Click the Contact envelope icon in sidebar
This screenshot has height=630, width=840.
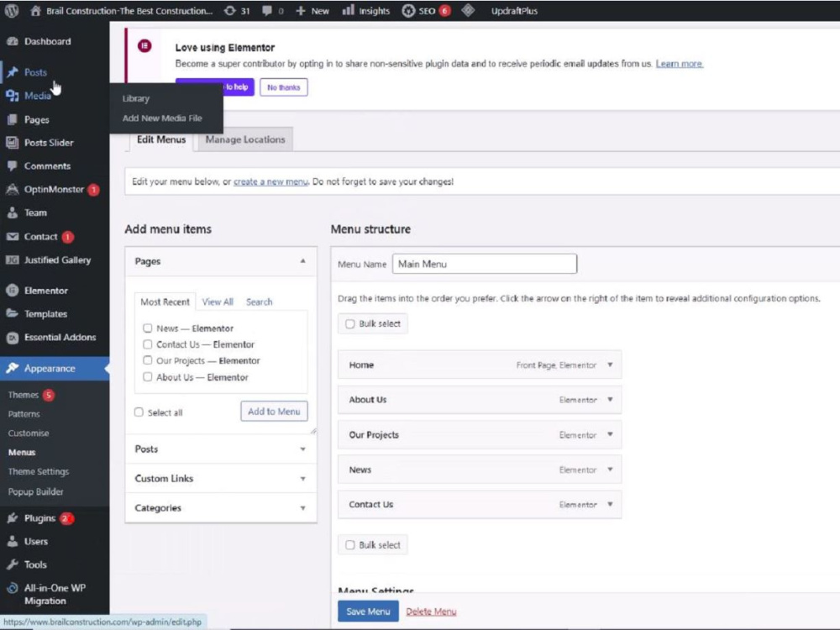tap(13, 236)
